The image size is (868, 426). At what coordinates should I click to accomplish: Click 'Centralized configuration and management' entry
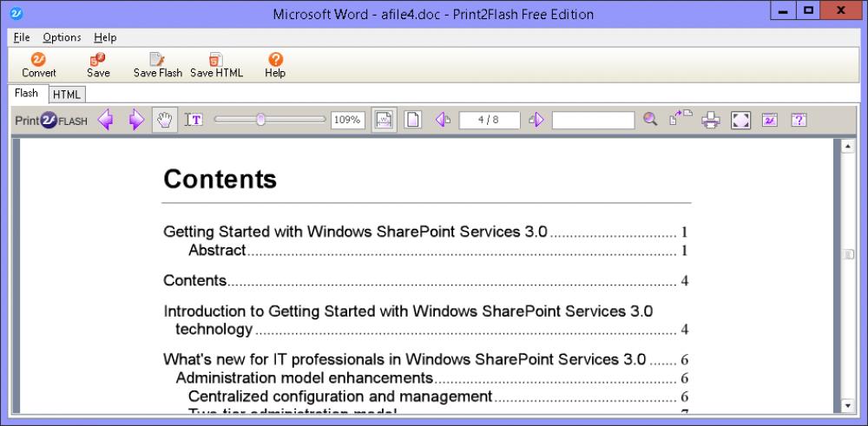(x=437, y=397)
